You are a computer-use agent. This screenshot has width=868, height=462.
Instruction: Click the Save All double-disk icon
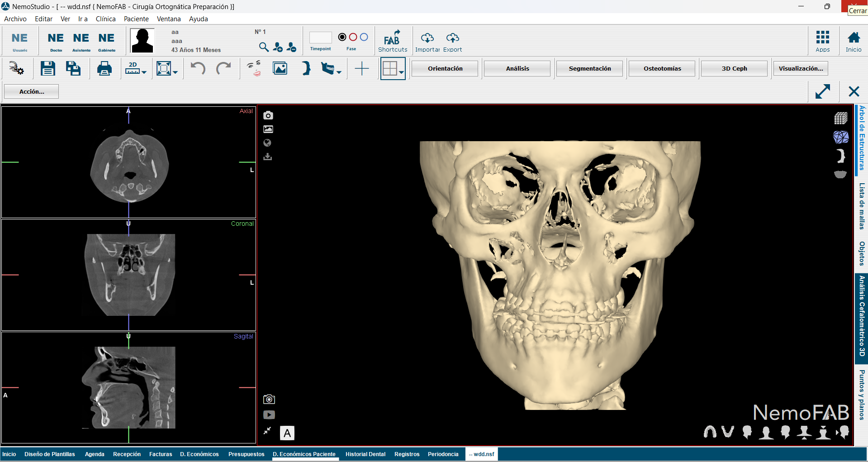(x=73, y=68)
